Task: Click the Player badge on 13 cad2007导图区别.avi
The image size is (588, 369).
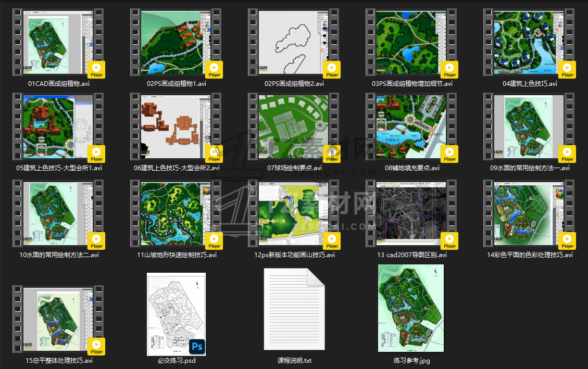Action: (x=449, y=241)
